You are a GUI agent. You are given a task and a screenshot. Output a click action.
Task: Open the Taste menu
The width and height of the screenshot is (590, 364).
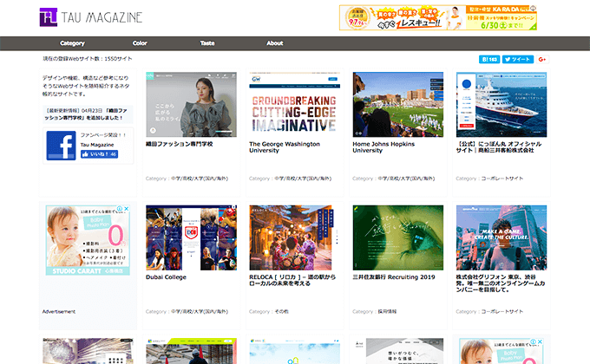207,43
